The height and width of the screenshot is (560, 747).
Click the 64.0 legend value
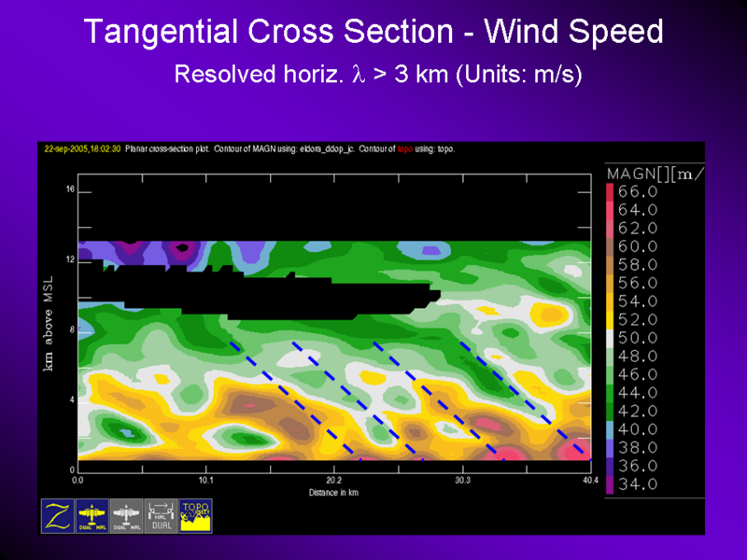point(638,210)
